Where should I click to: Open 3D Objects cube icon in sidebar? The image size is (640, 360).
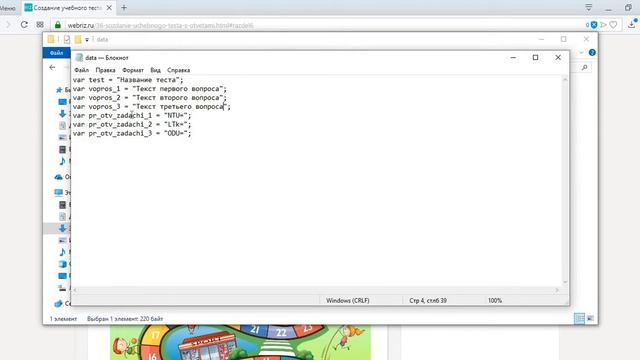pyautogui.click(x=62, y=264)
